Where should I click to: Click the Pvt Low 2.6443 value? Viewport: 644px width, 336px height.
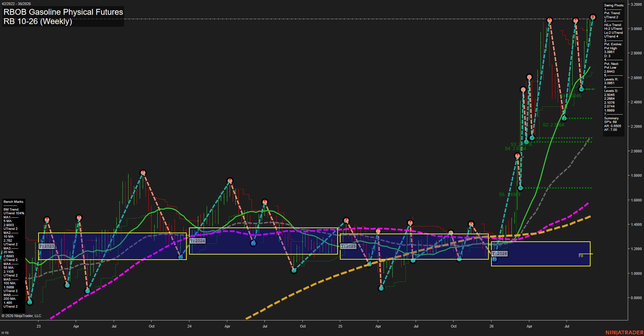[610, 70]
